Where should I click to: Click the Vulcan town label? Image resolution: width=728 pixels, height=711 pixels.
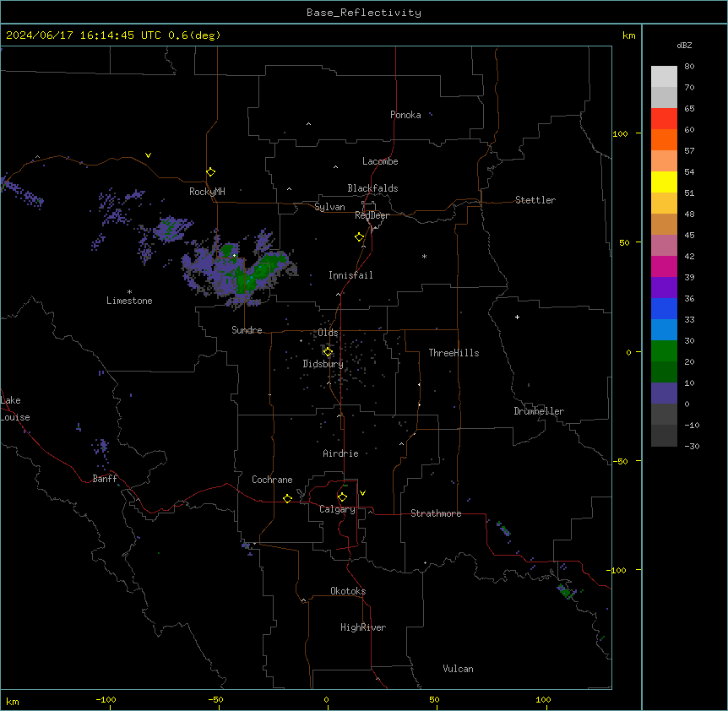(x=459, y=669)
